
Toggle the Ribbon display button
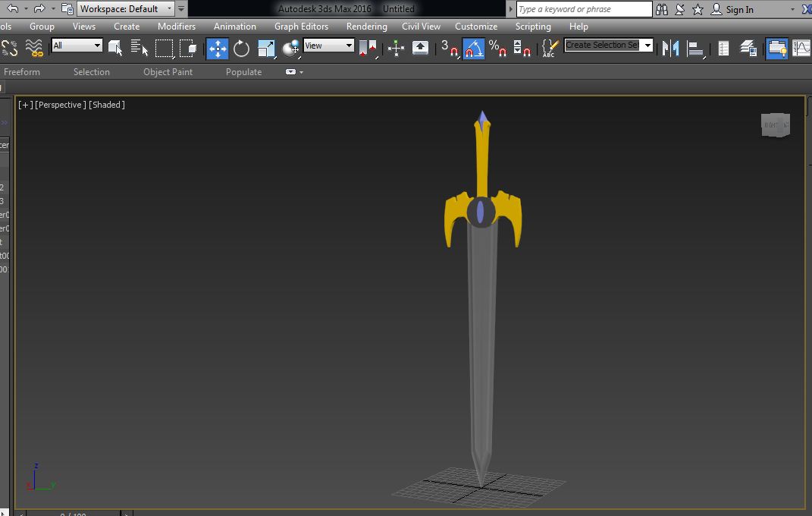pos(777,49)
